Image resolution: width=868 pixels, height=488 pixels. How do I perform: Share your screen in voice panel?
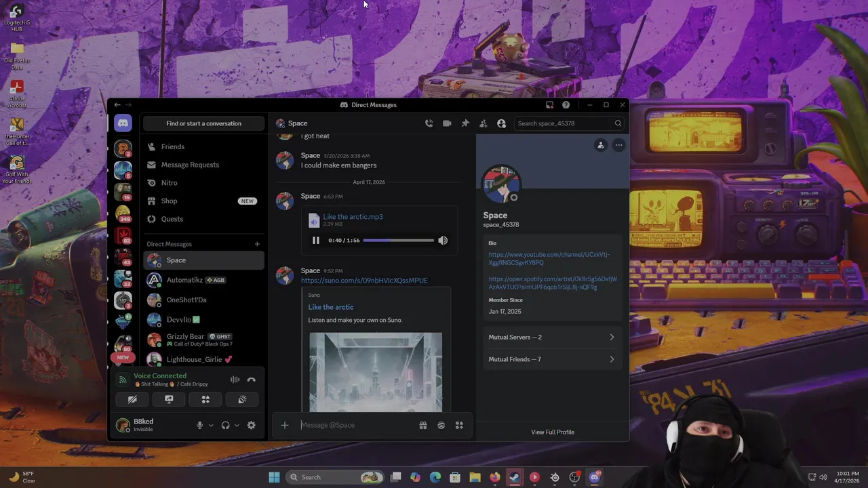[169, 400]
